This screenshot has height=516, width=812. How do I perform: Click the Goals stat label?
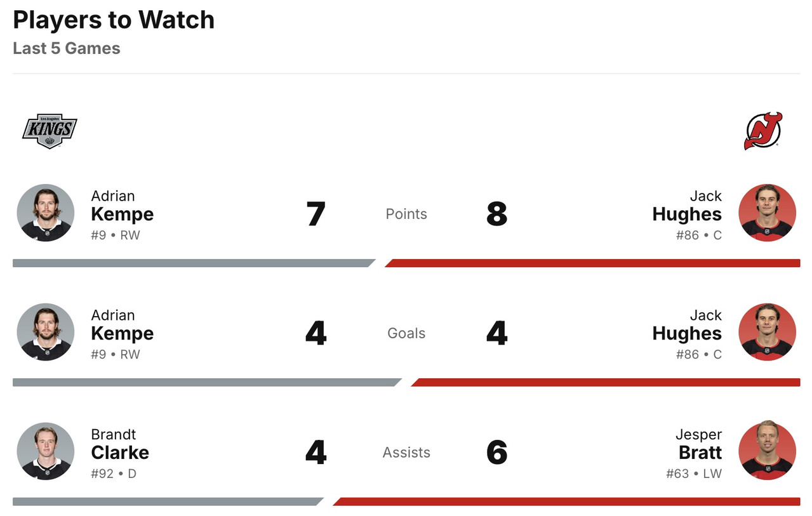pos(406,333)
